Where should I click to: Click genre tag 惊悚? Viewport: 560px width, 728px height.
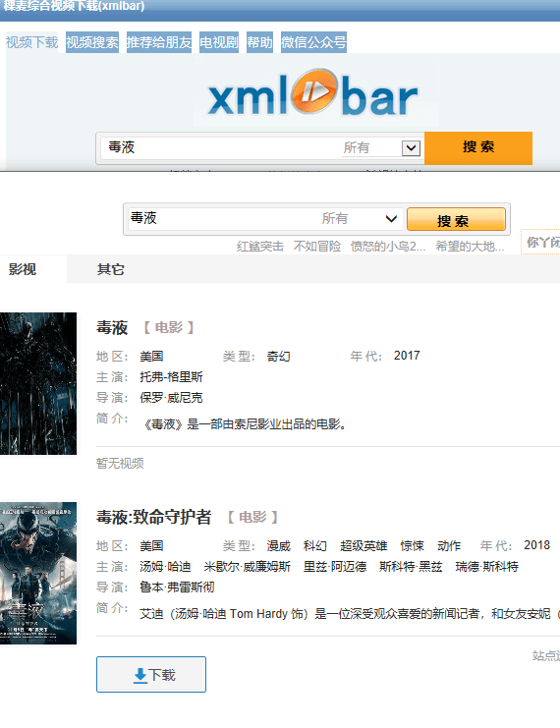pos(413,545)
